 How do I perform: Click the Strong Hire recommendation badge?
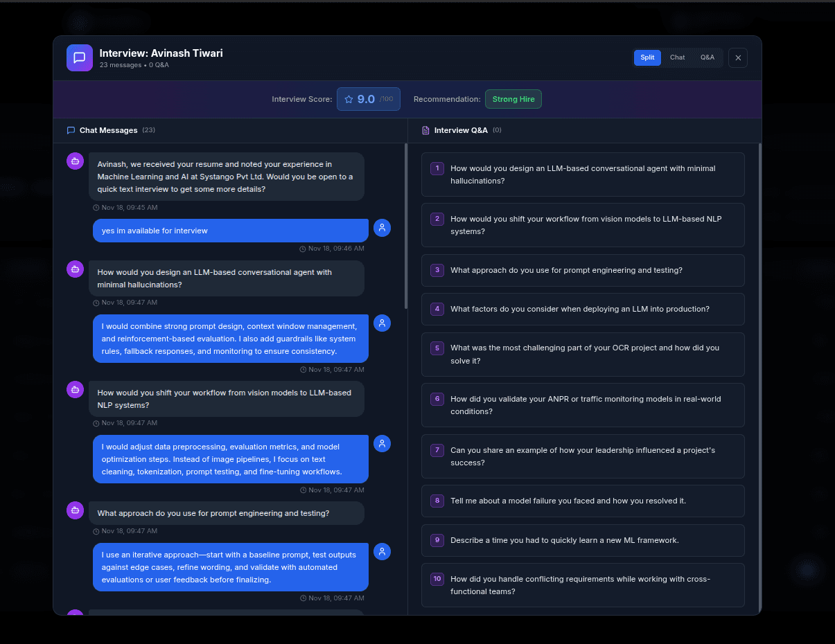click(513, 99)
